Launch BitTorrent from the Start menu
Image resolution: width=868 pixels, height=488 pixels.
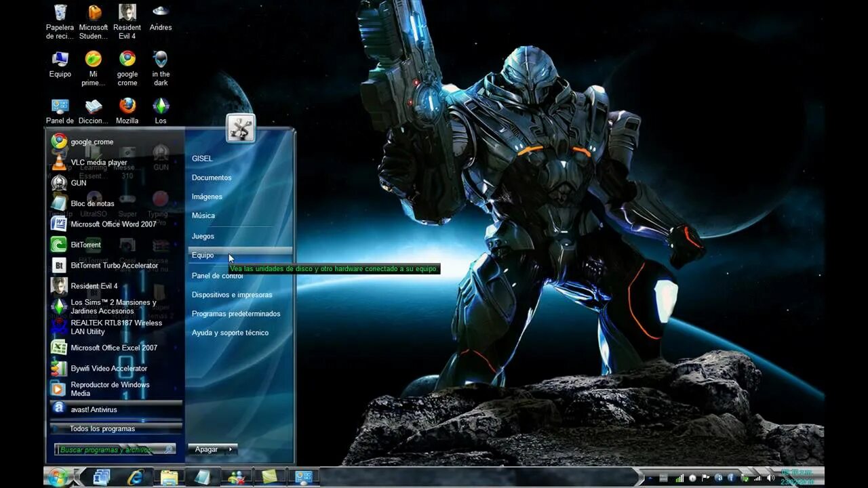(116, 245)
